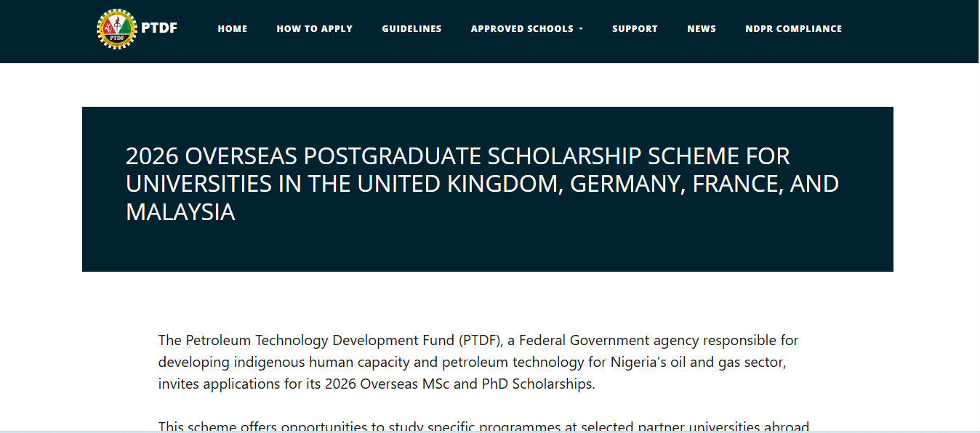Click the NDPR COMPLIANCE link
Screen dimensions: 980x433
tap(793, 29)
